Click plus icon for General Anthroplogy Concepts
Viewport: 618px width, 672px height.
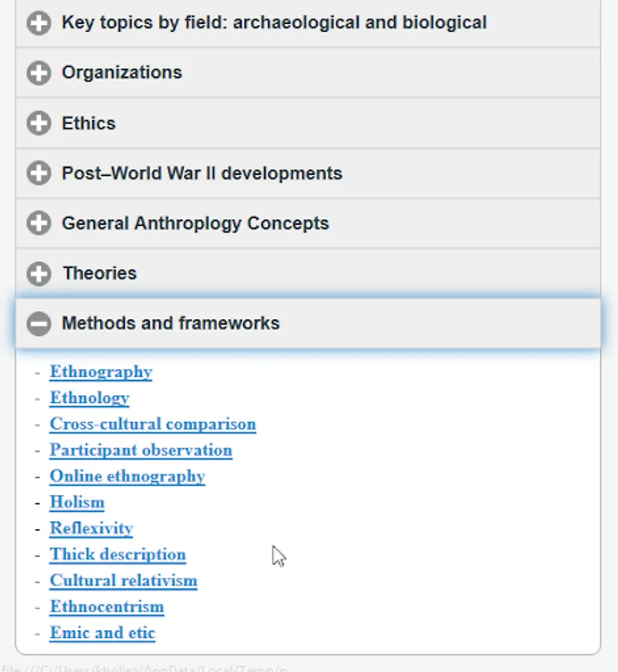click(x=39, y=223)
